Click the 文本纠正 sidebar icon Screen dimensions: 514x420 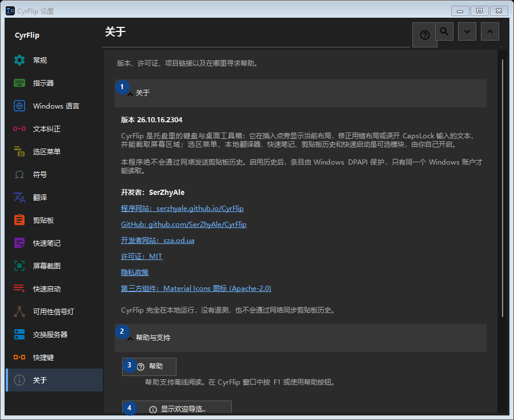19,129
